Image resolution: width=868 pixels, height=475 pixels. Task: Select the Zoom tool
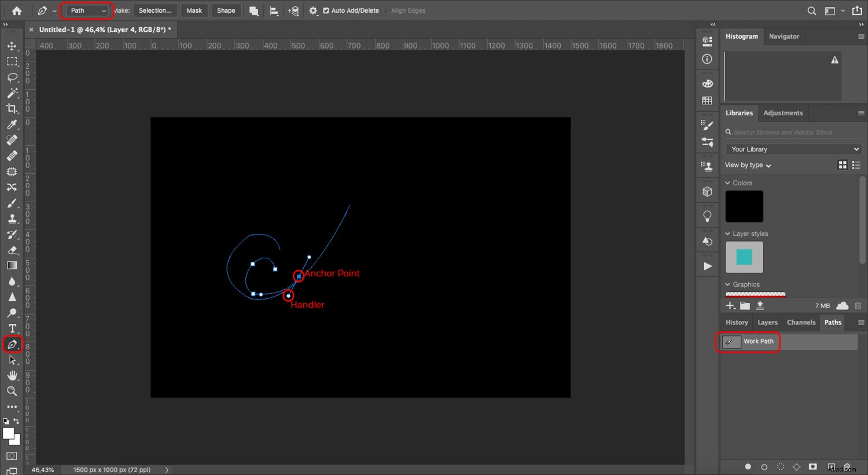pos(12,391)
